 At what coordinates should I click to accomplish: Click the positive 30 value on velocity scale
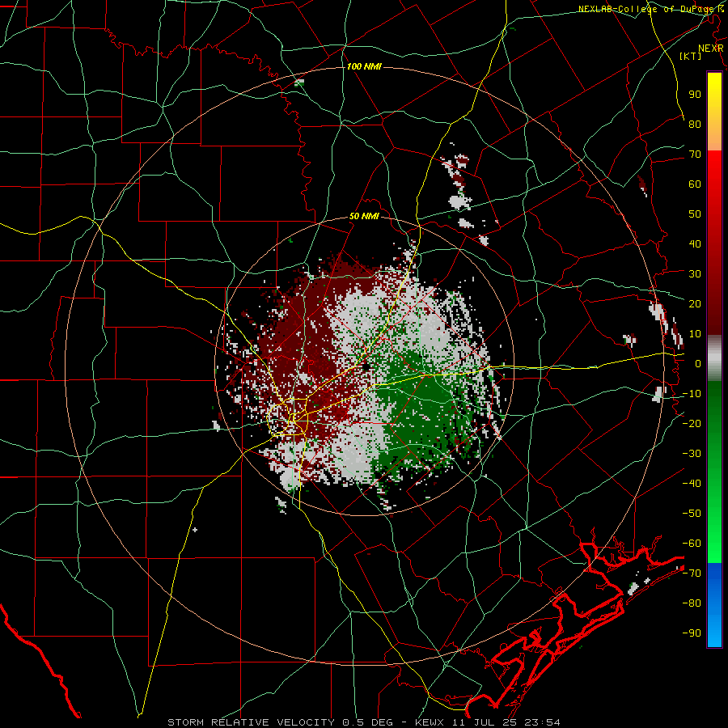click(695, 274)
